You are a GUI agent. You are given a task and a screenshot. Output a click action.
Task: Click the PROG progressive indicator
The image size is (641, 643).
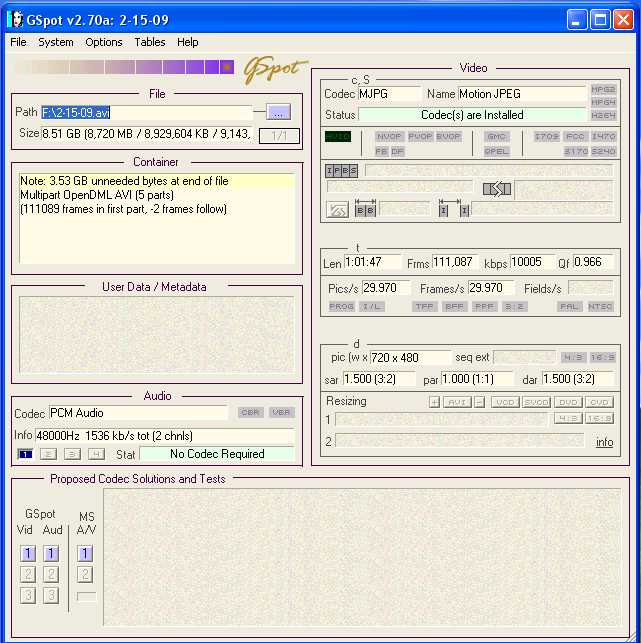(x=342, y=307)
